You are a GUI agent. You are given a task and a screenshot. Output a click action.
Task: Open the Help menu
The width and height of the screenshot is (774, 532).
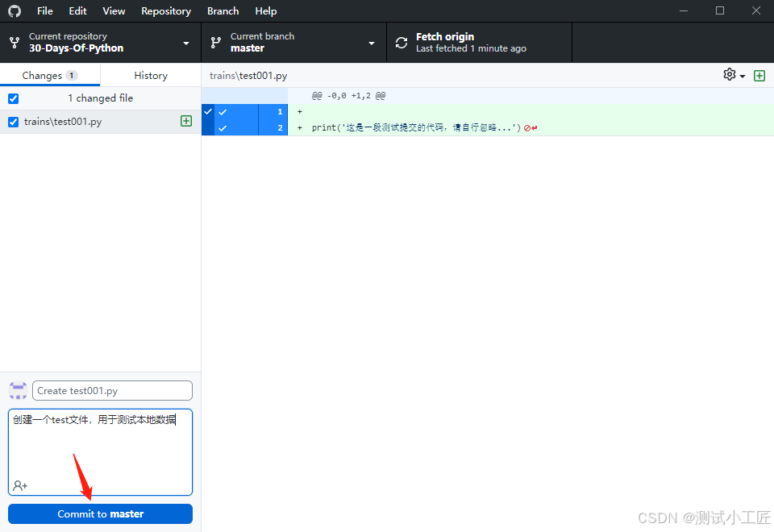pos(265,10)
